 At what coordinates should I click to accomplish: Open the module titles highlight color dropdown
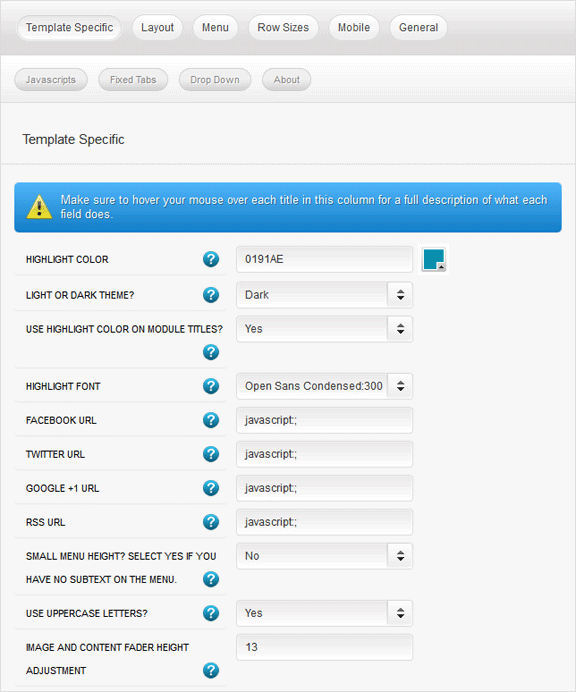coord(324,329)
